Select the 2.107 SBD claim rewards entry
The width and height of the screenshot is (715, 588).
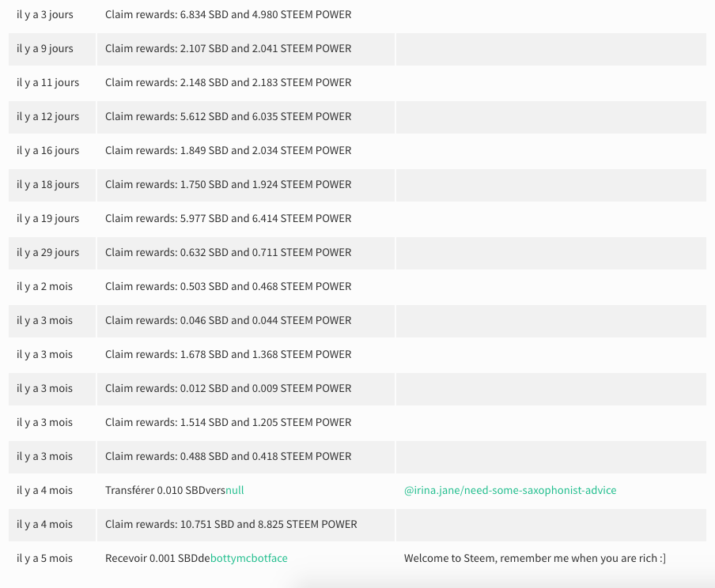point(228,49)
